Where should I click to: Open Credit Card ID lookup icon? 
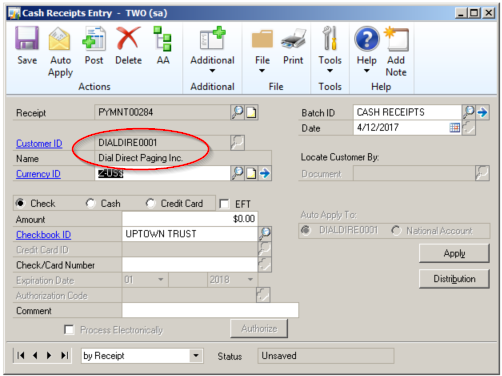(265, 249)
